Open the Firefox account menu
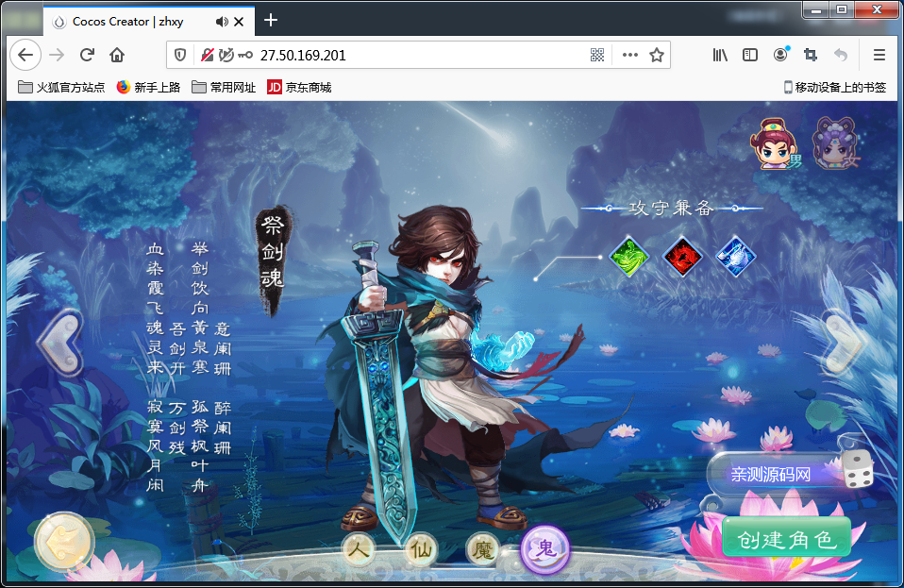The width and height of the screenshot is (904, 588). point(780,55)
